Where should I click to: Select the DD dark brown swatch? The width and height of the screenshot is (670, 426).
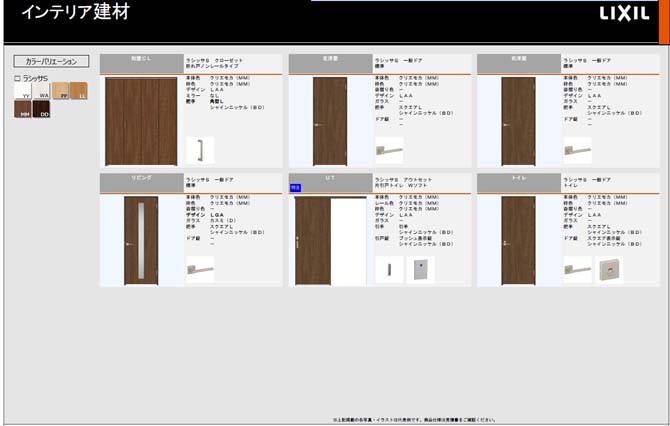[41, 109]
